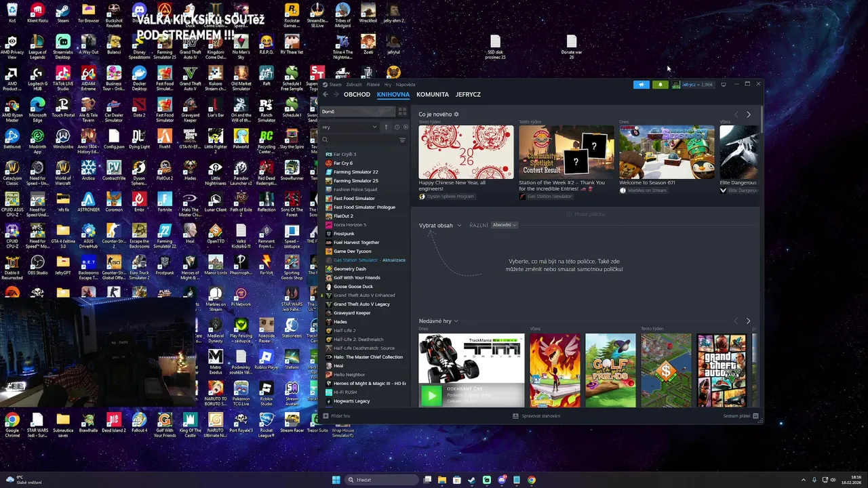This screenshot has width=868, height=488.
Task: Open Discord from the taskbar
Action: click(x=502, y=480)
